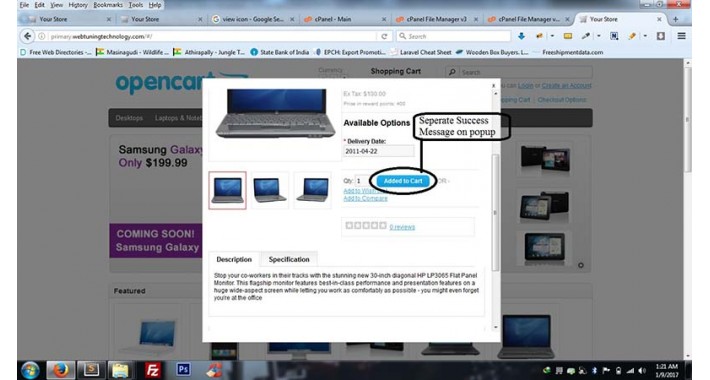
Task: Click the popup vertical scrollbar
Action: [495, 212]
